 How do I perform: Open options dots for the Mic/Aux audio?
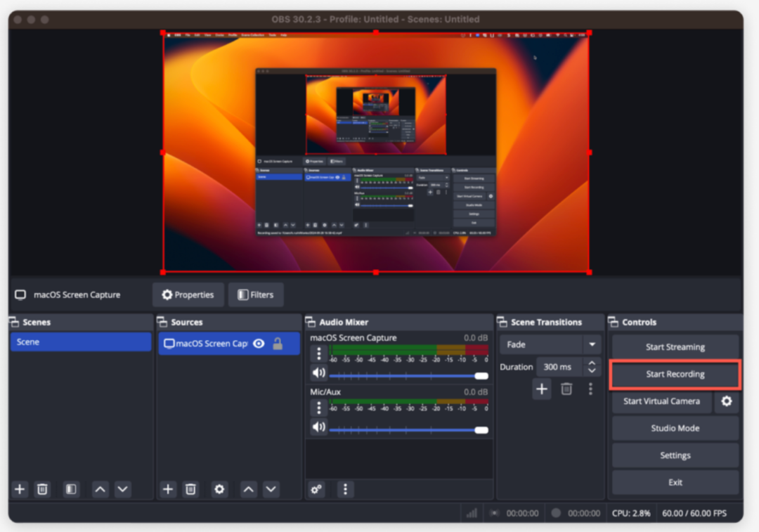[318, 408]
